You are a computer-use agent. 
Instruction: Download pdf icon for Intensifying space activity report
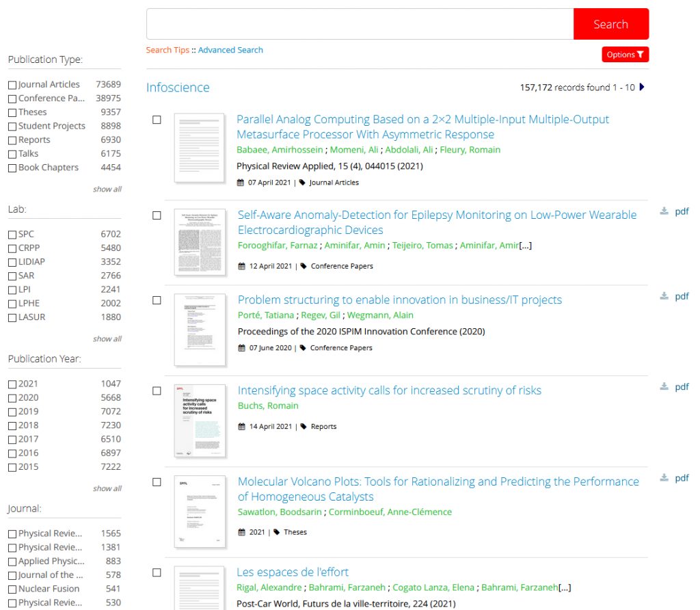pos(664,386)
